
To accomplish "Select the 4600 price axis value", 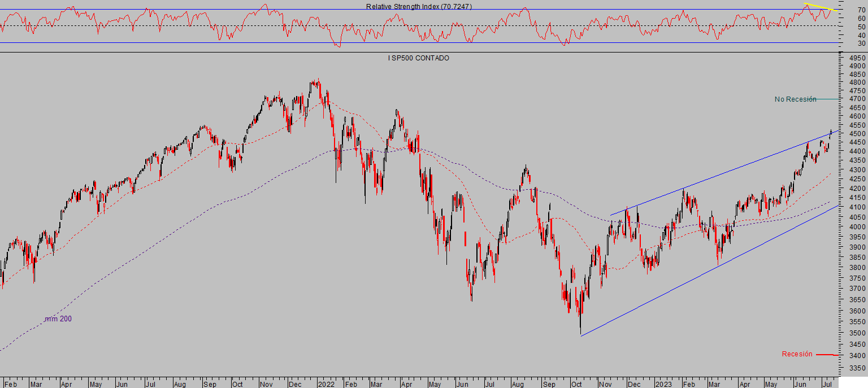I will tap(858, 116).
